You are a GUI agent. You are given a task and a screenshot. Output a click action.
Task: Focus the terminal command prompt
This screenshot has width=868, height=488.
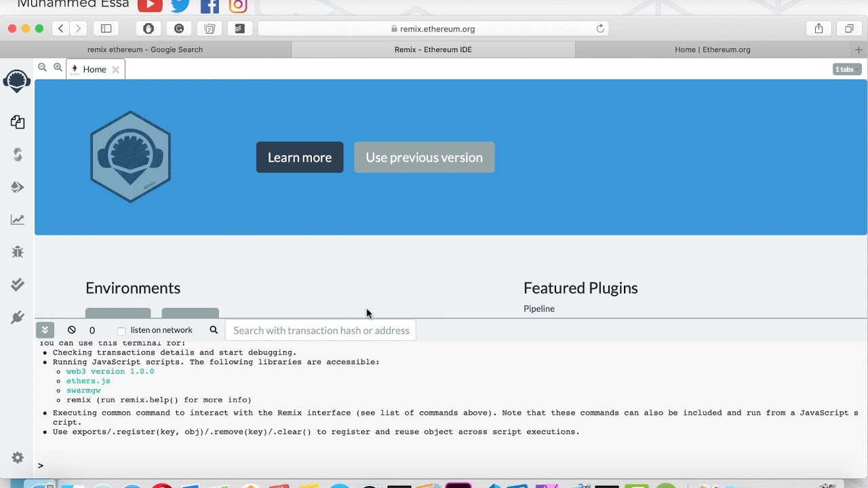point(448,466)
